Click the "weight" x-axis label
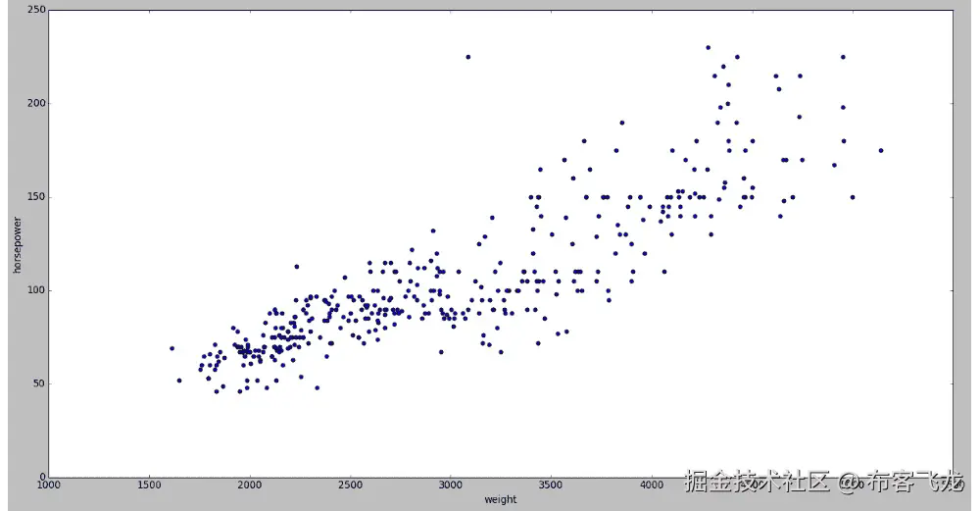The width and height of the screenshot is (980, 511). click(500, 499)
